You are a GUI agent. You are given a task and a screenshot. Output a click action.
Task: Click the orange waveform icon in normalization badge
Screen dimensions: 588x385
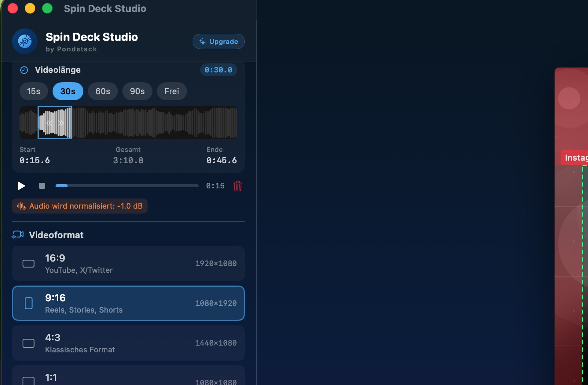pyautogui.click(x=21, y=206)
